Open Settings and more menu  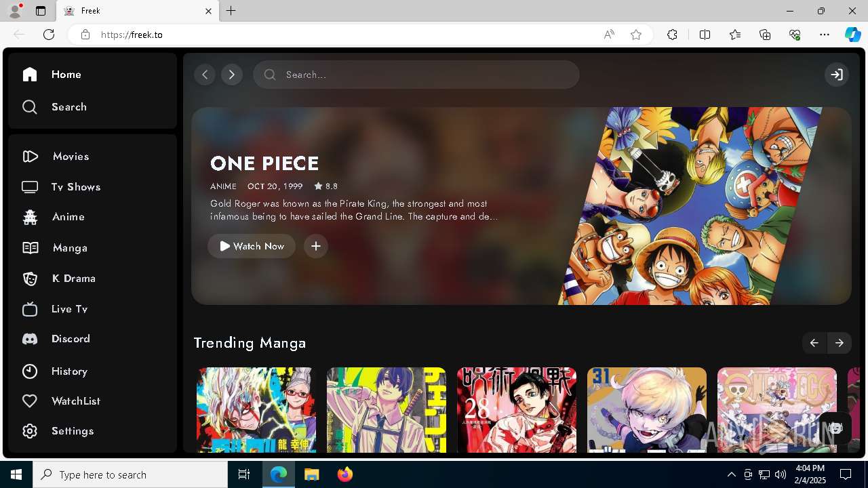[x=825, y=35]
